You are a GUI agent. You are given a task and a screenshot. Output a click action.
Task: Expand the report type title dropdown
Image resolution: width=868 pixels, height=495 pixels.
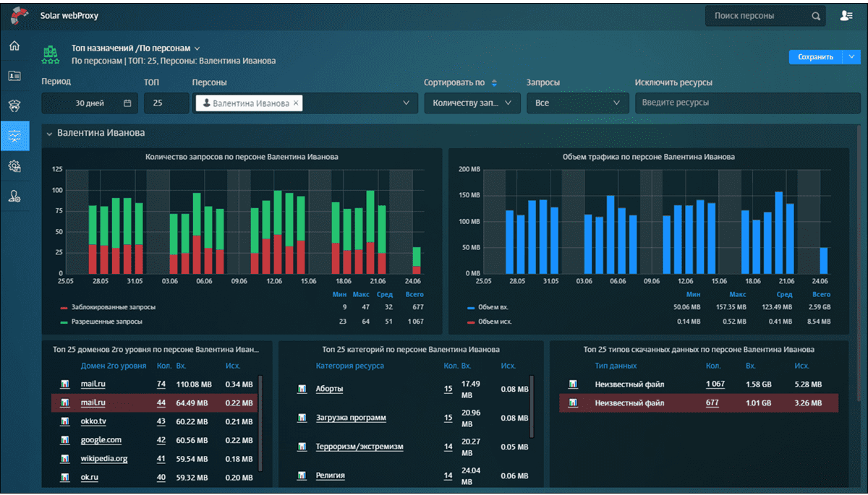tap(197, 48)
